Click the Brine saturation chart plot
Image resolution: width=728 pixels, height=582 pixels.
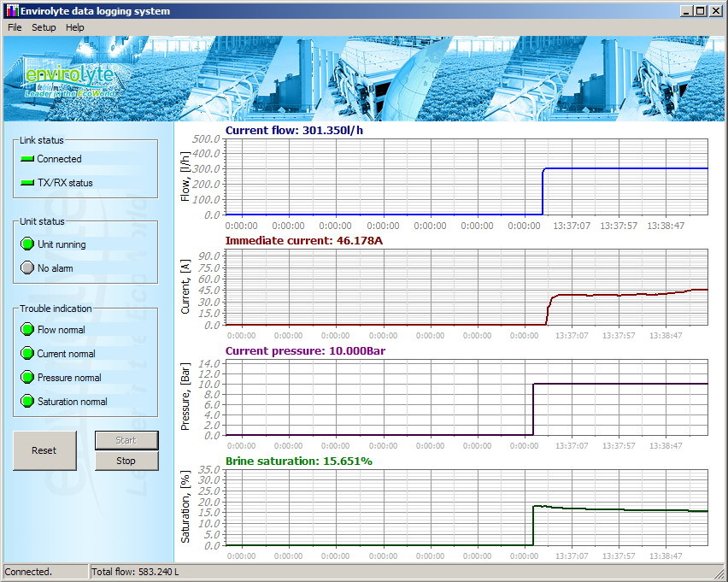(x=467, y=506)
